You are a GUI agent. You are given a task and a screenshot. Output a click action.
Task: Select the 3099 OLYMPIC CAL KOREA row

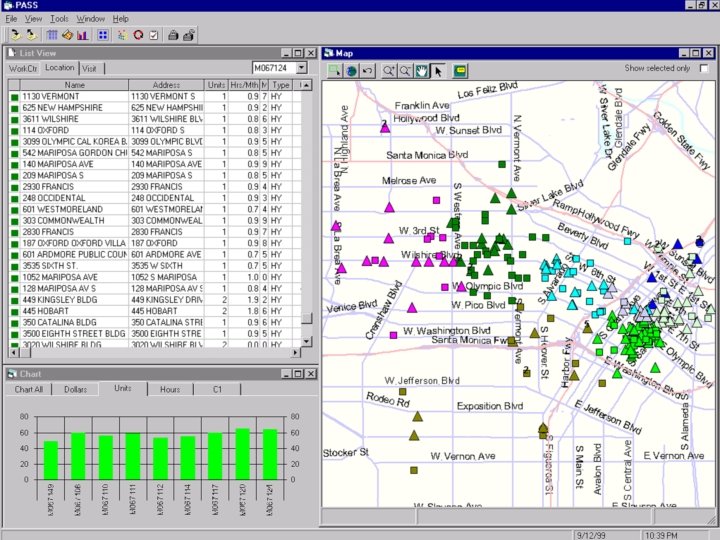(x=155, y=141)
